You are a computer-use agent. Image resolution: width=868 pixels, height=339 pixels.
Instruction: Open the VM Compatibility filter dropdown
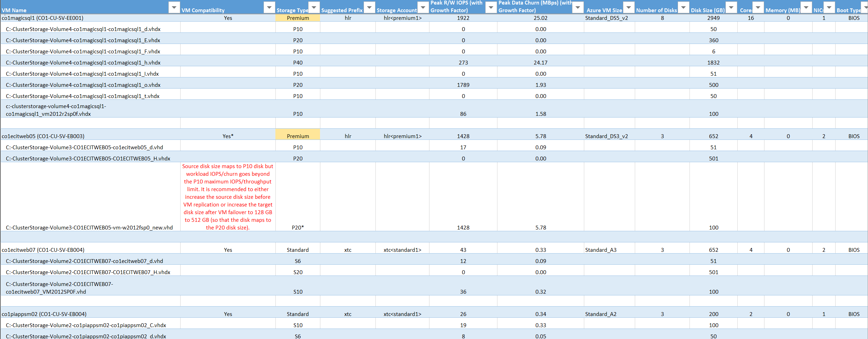(269, 7)
